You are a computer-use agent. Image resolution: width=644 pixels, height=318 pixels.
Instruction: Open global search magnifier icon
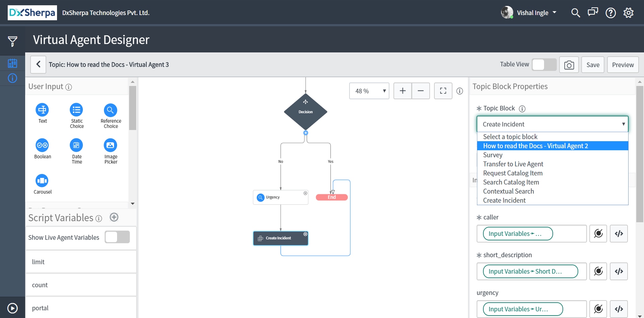pos(576,13)
